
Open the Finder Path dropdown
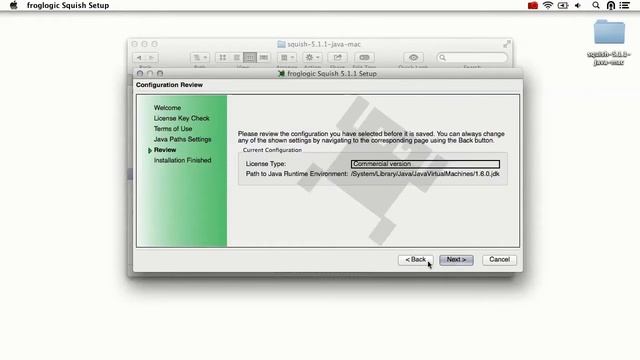[200, 58]
